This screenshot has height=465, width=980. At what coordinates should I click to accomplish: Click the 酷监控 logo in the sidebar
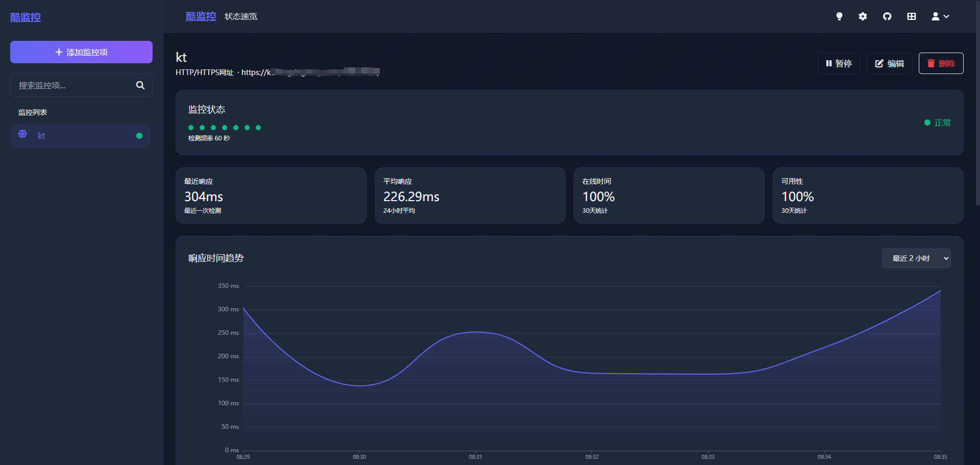click(26, 17)
